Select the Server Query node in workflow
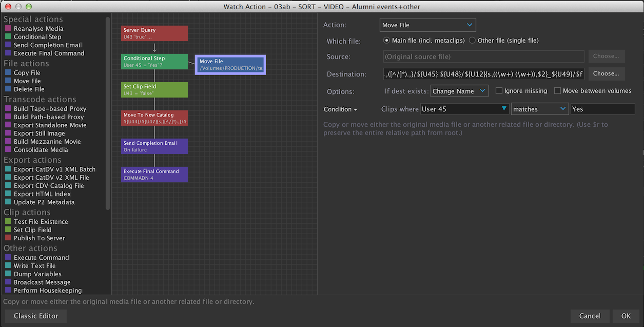This screenshot has height=327, width=644. (154, 33)
